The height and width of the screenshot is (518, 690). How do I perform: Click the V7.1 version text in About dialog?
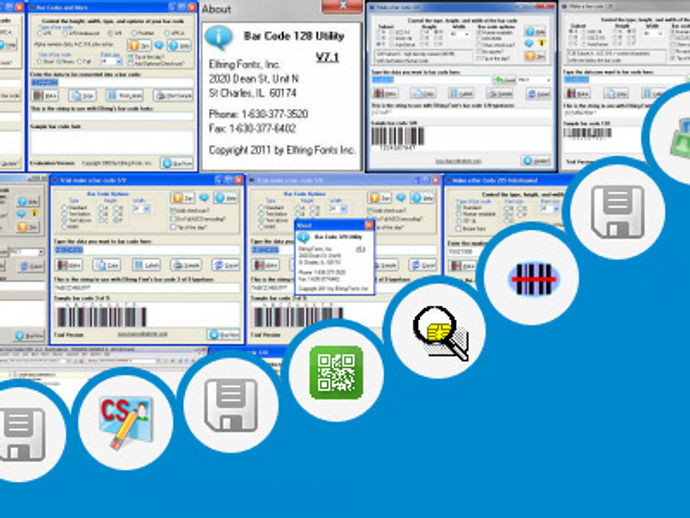point(327,57)
